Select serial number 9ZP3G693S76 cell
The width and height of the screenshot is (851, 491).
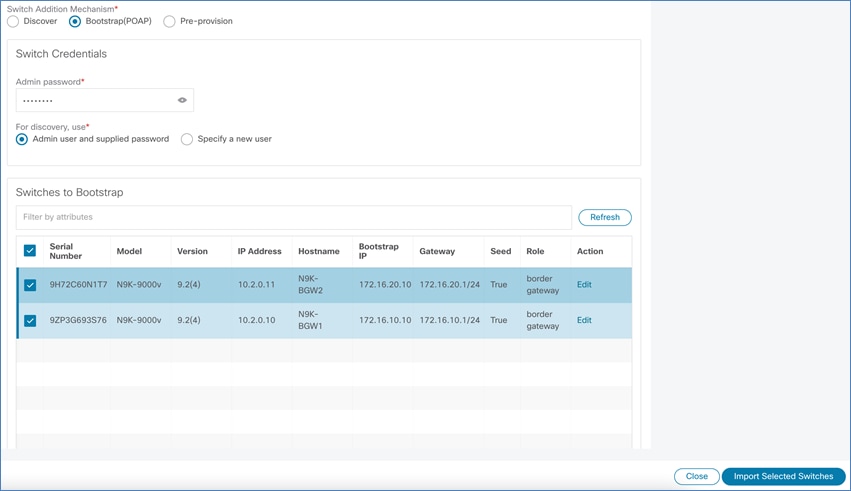pos(78,320)
